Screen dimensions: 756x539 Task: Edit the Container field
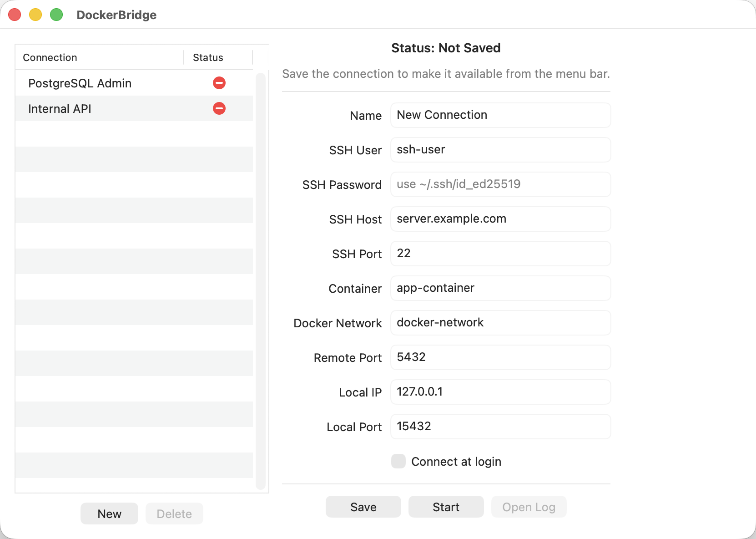point(500,288)
